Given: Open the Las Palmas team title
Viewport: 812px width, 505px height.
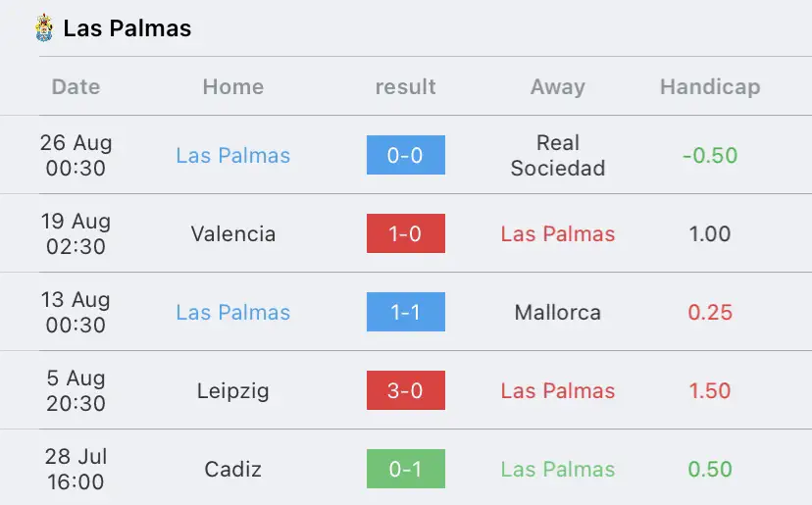Looking at the screenshot, I should tap(127, 28).
